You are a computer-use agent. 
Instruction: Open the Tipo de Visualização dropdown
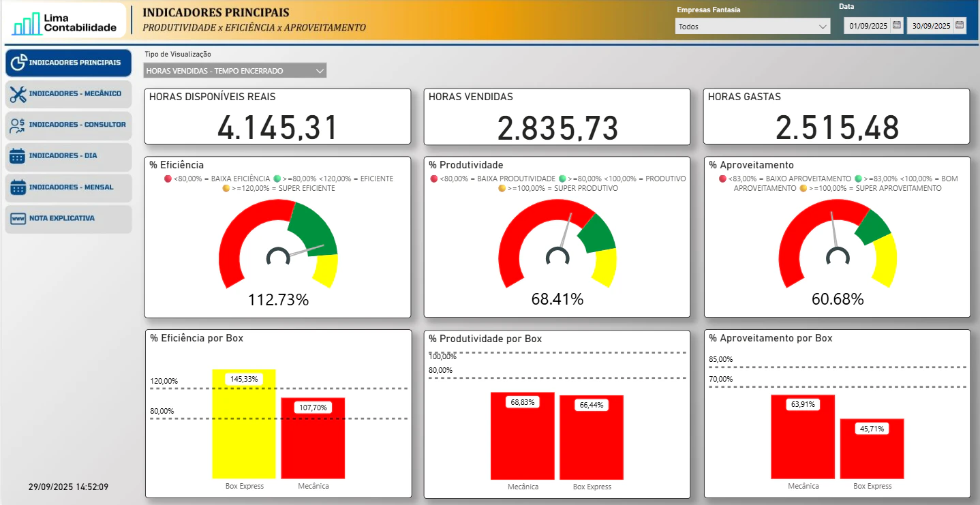pyautogui.click(x=235, y=71)
